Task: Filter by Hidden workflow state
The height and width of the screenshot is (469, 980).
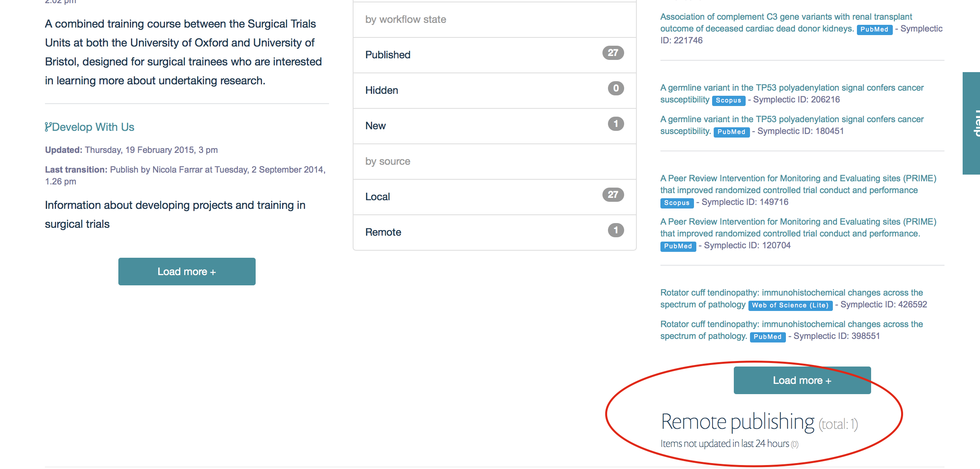Action: tap(382, 90)
